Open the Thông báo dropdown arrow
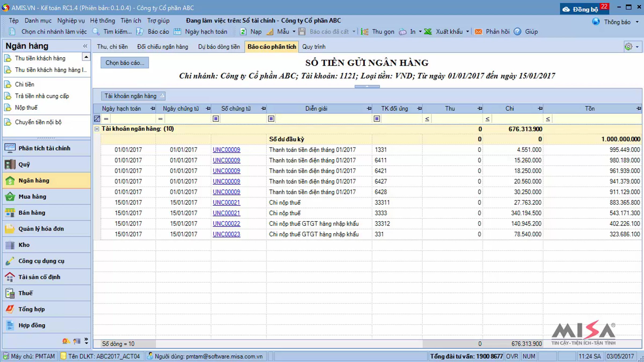Viewport: 644px width, 362px height. click(x=637, y=22)
